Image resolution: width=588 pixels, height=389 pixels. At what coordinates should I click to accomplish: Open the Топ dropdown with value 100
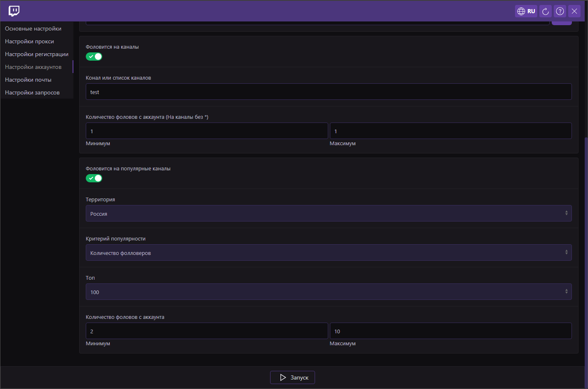tap(329, 292)
